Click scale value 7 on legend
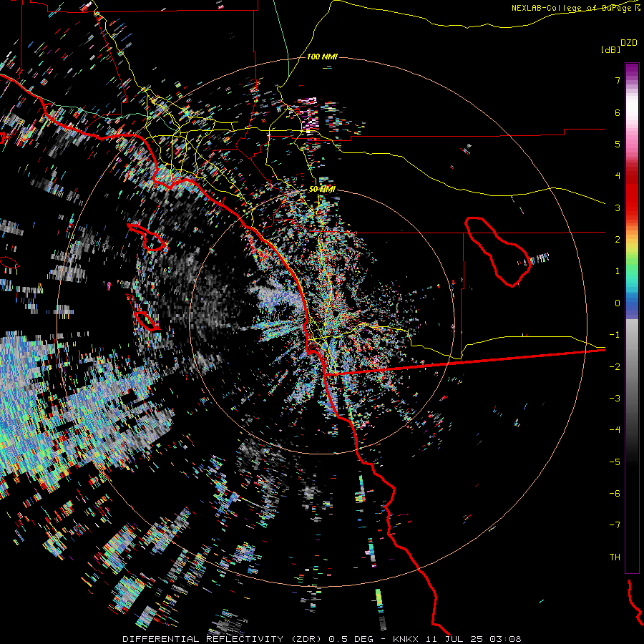The height and width of the screenshot is (644, 644). [618, 80]
